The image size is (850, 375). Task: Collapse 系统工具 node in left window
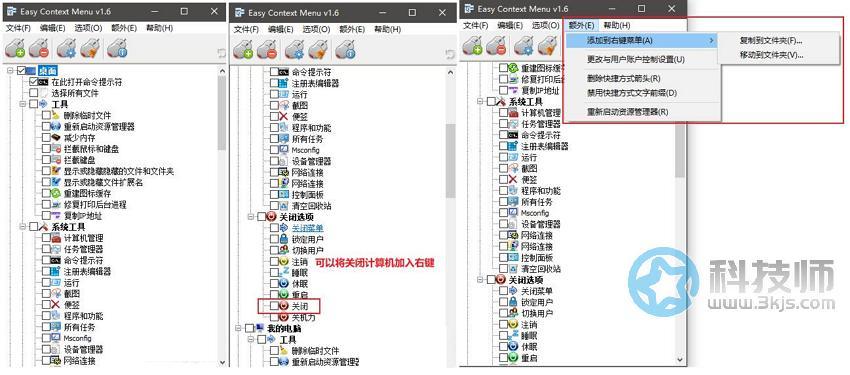[23, 227]
